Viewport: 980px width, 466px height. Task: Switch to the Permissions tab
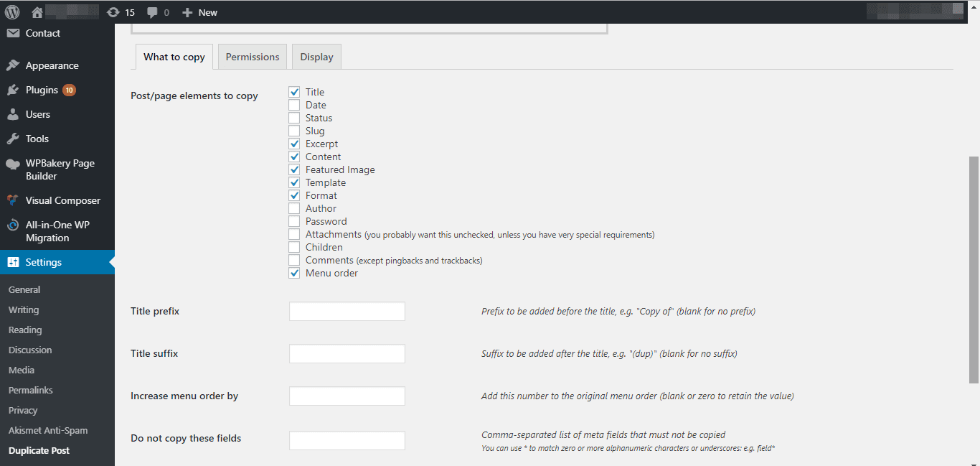tap(253, 57)
